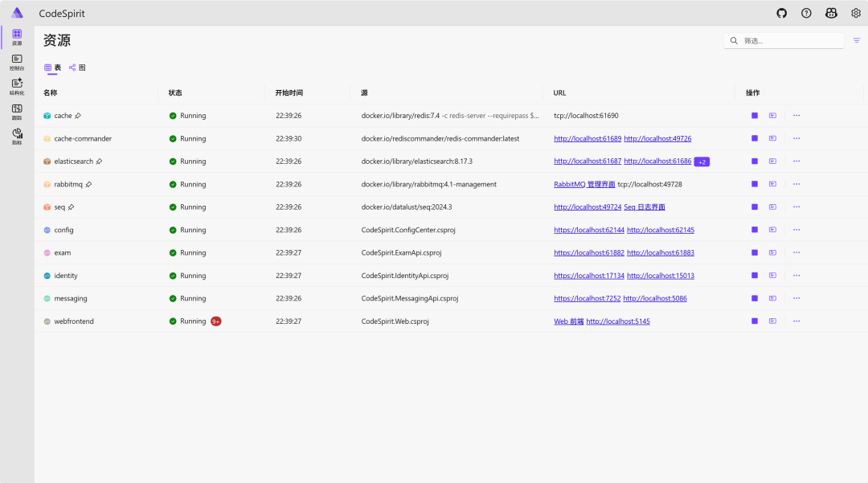Click the Copilot assistant icon
Image resolution: width=868 pixels, height=483 pixels.
831,14
